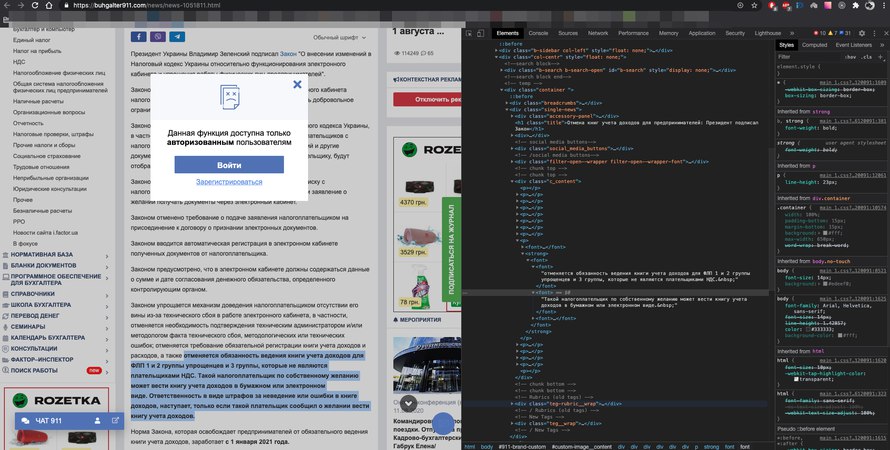This screenshot has height=450, width=890.
Task: Open the Lighthouse tab
Action: click(767, 33)
